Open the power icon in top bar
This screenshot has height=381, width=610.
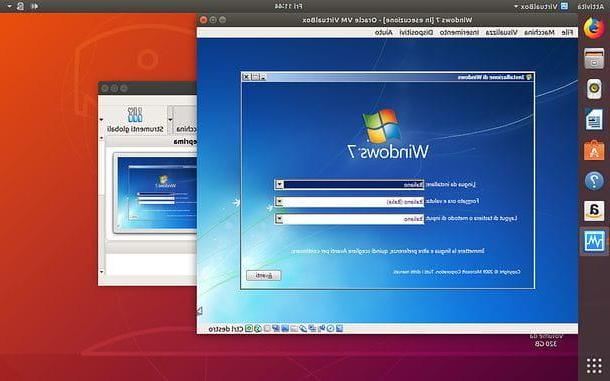tap(21, 6)
